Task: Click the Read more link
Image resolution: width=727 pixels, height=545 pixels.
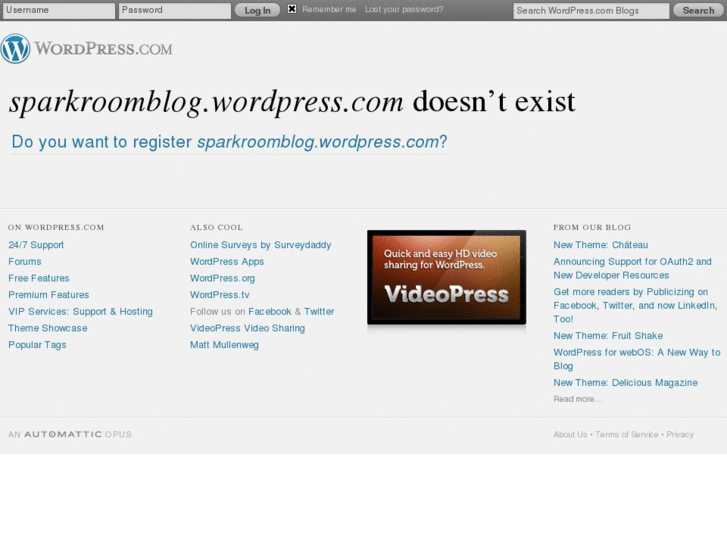Action: (x=578, y=399)
